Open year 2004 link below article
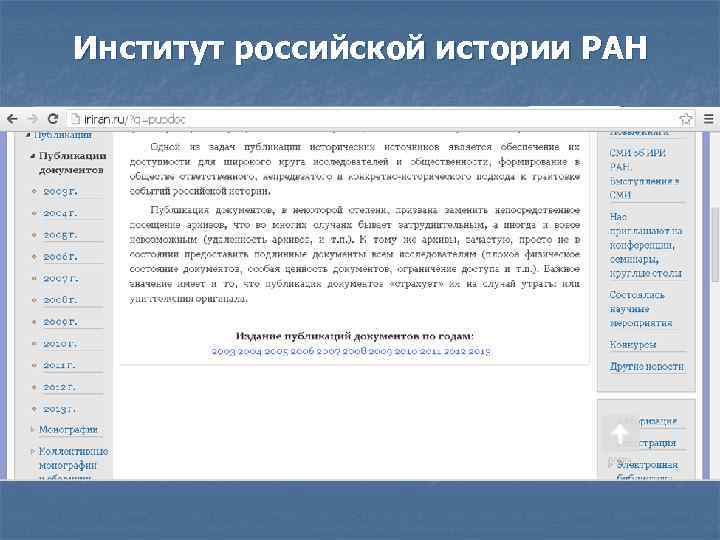 (250, 351)
